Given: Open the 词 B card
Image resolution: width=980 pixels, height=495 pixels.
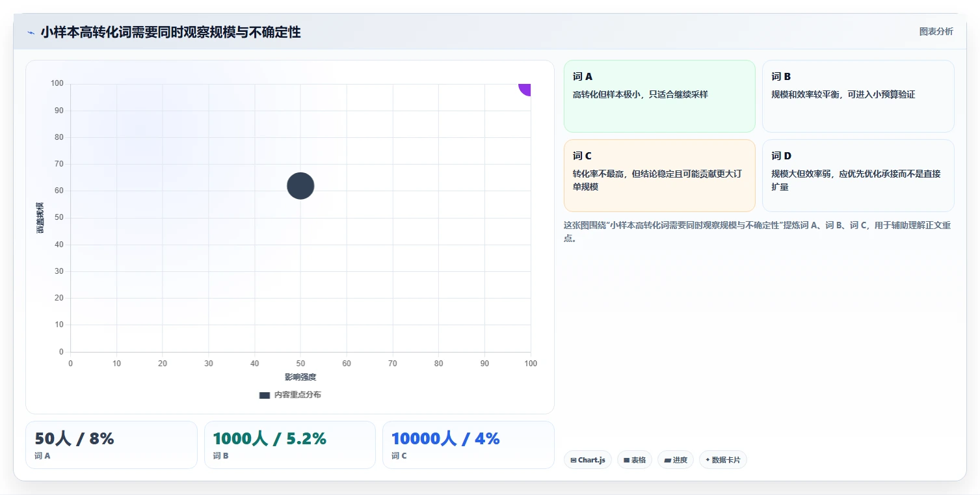Looking at the screenshot, I should pyautogui.click(x=858, y=96).
